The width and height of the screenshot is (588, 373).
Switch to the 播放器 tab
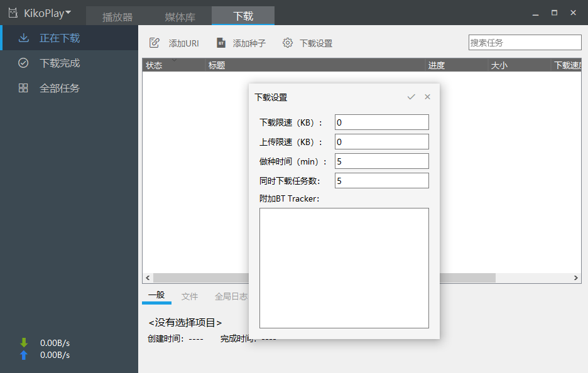[x=117, y=17]
